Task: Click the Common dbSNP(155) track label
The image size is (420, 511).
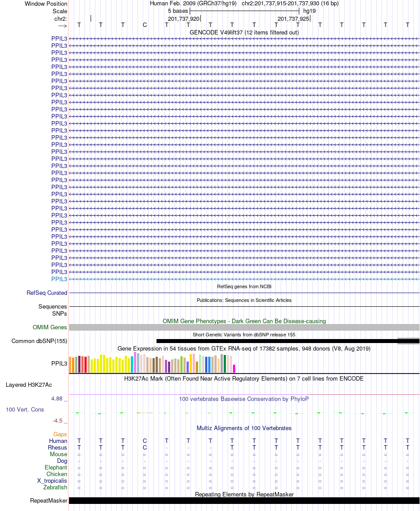Action: [x=39, y=341]
